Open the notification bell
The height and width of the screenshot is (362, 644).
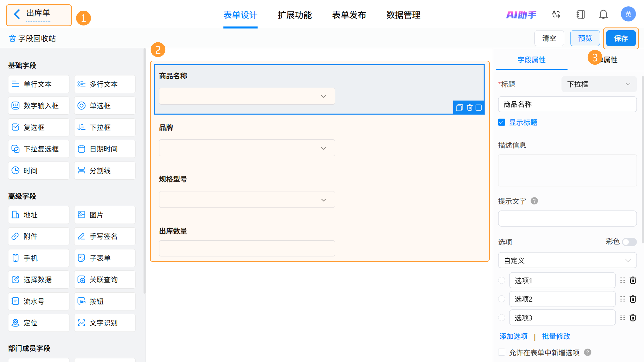tap(603, 14)
